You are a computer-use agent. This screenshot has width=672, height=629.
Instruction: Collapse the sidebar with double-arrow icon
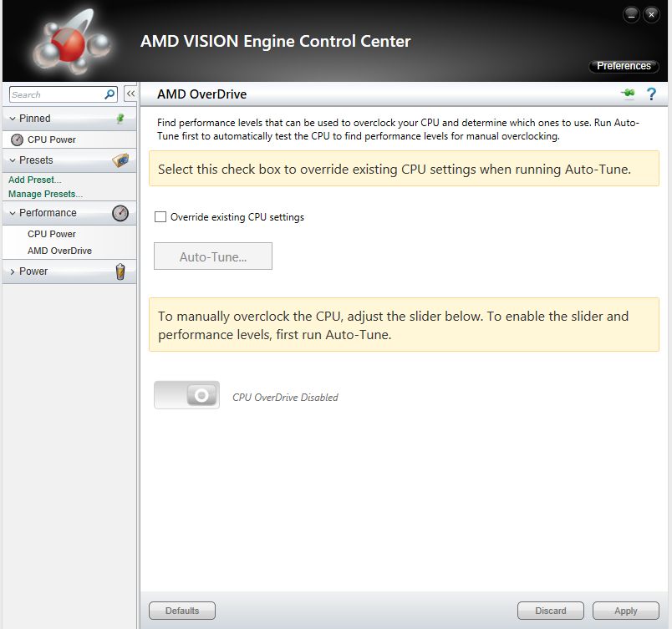[130, 94]
